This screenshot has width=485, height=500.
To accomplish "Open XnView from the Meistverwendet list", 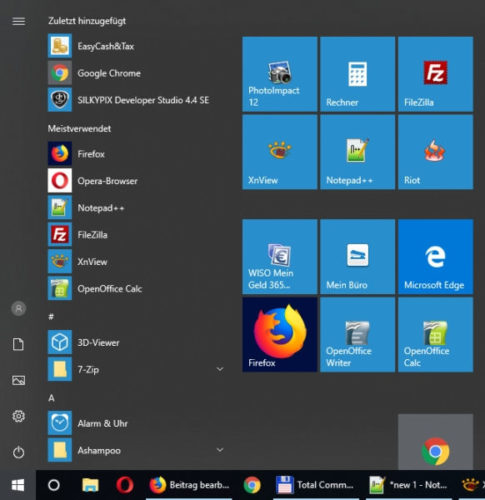I will [137, 262].
